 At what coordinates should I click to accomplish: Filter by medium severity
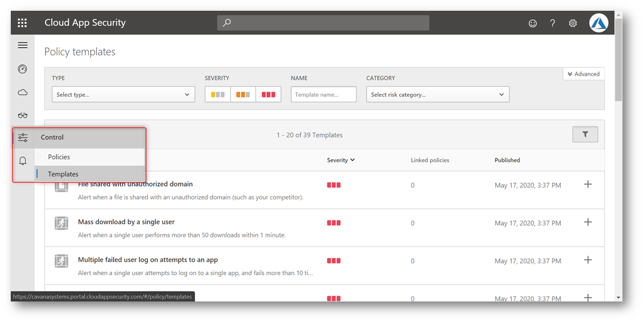point(243,94)
